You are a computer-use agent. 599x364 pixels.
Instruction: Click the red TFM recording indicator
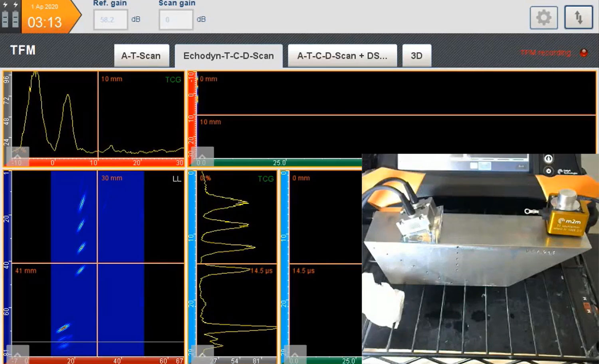(x=583, y=53)
